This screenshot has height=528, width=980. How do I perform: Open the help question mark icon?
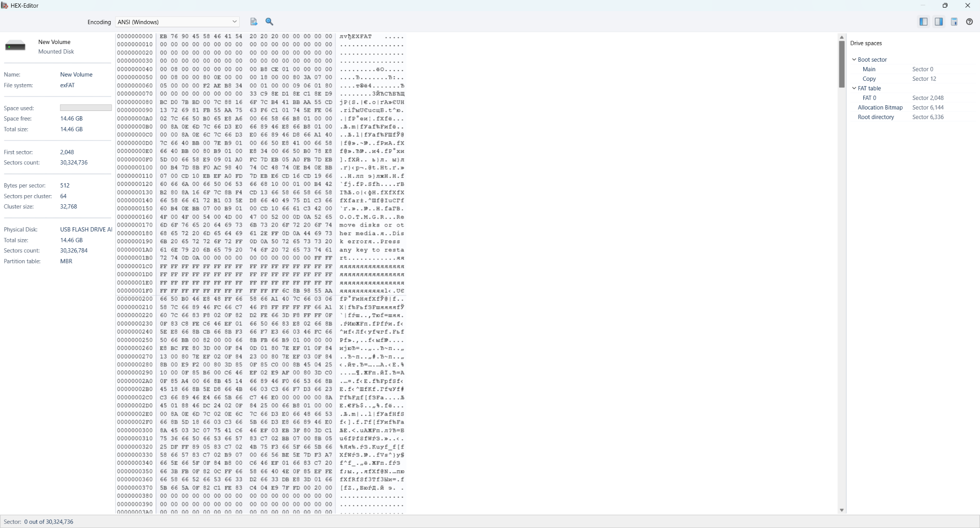click(x=969, y=22)
